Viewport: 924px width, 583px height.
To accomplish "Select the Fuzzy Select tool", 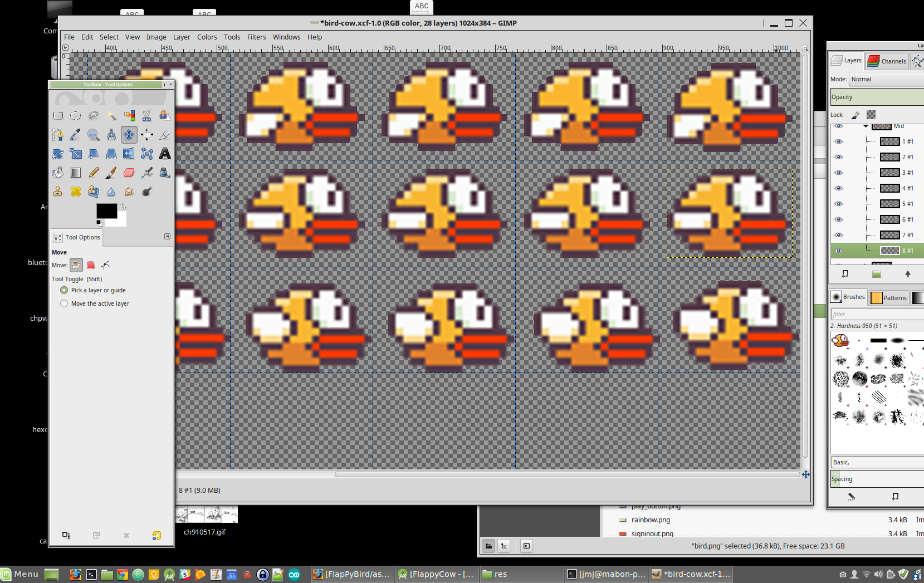I will pyautogui.click(x=111, y=115).
